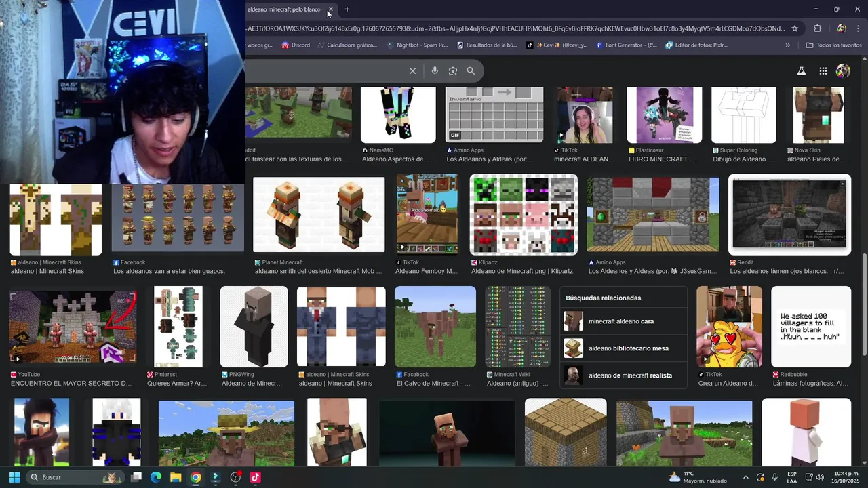
Task: Open Redbubble 100 villagers image
Action: 811,327
